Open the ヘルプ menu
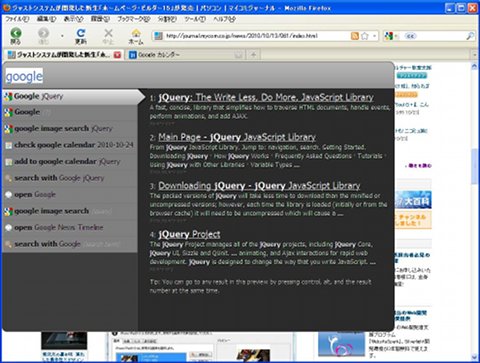 224,19
